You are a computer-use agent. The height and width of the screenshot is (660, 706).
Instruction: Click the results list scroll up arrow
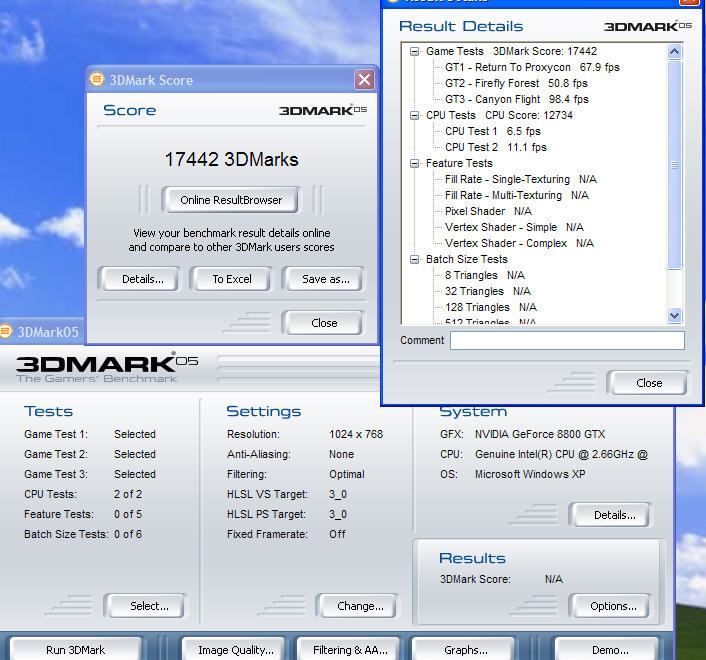click(674, 51)
